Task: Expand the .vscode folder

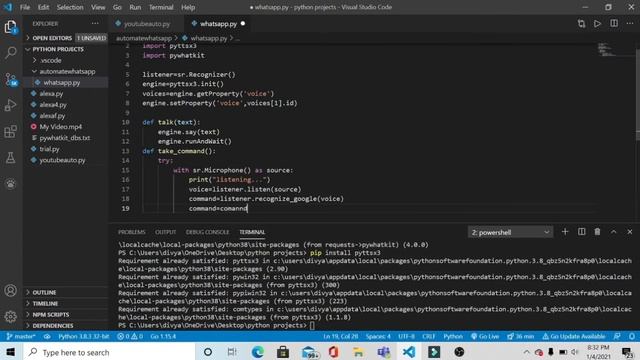Action: coord(65,60)
